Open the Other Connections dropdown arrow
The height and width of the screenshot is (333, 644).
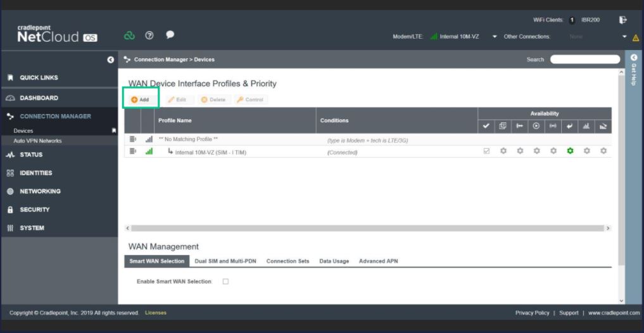(625, 37)
